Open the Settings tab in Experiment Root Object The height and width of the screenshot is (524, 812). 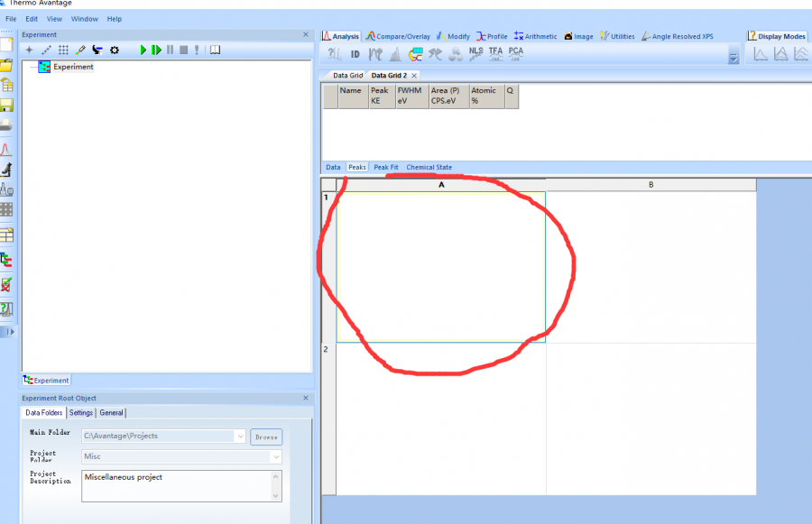click(81, 413)
